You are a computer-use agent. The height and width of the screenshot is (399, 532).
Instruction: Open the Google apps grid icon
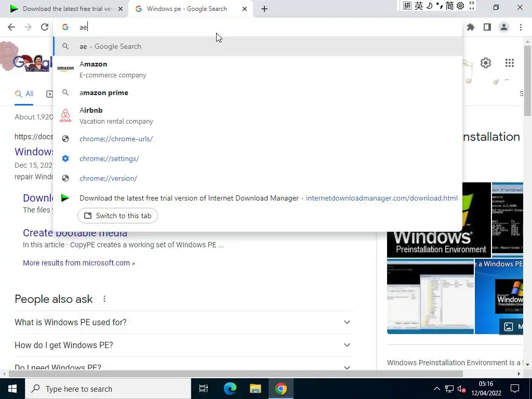pos(509,63)
